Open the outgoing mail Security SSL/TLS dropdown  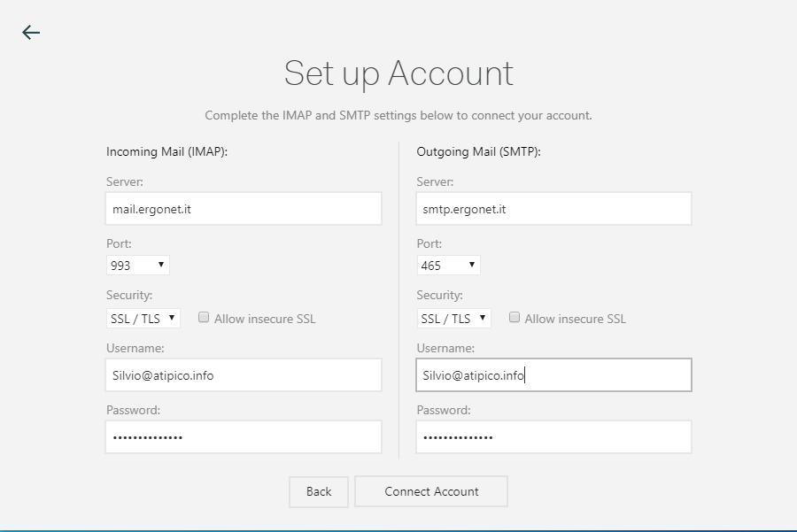[x=454, y=318]
